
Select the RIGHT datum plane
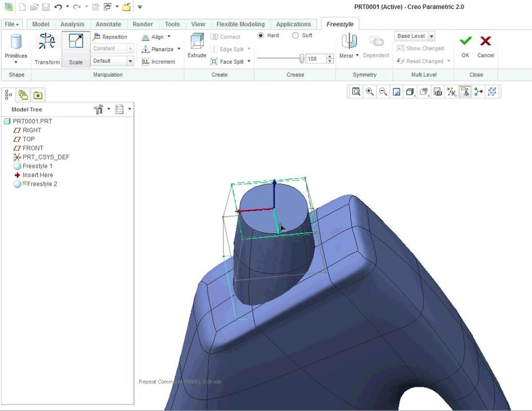pyautogui.click(x=27, y=130)
